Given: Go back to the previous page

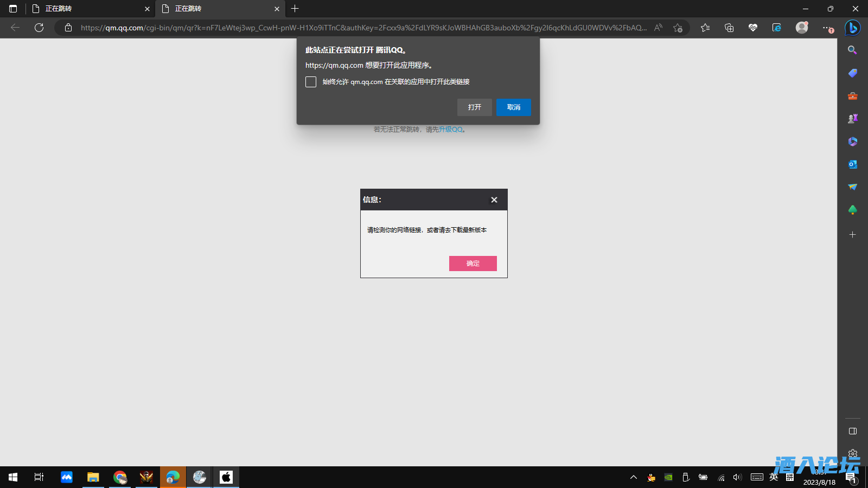Looking at the screenshot, I should pos(15,28).
